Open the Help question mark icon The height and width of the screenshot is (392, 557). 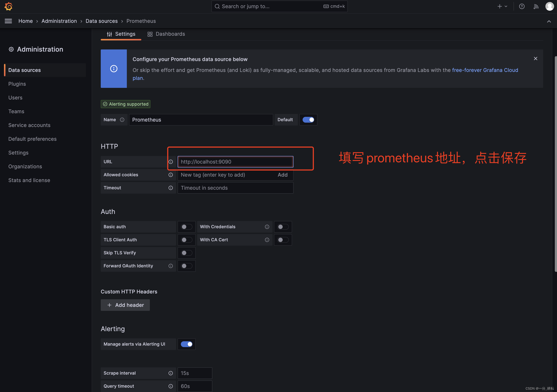(x=522, y=6)
